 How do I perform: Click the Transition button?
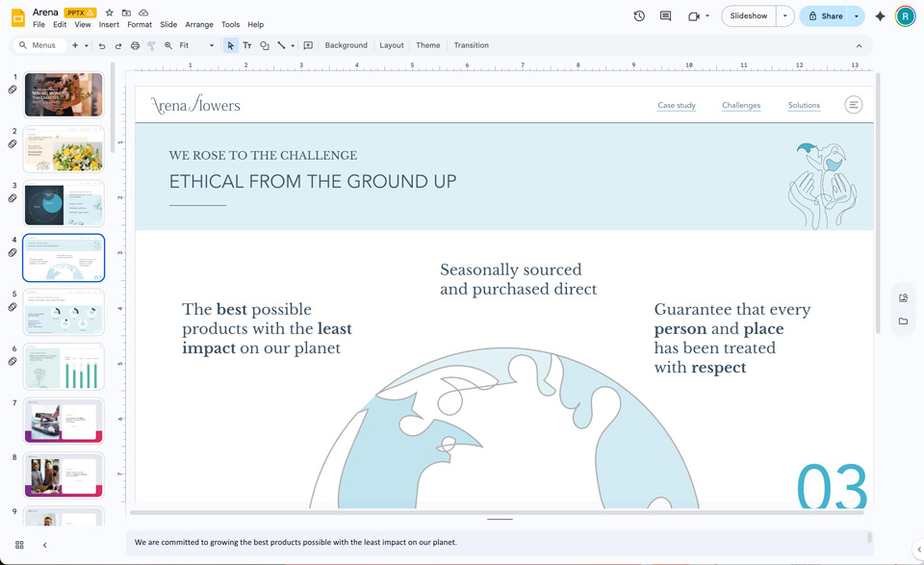point(471,45)
